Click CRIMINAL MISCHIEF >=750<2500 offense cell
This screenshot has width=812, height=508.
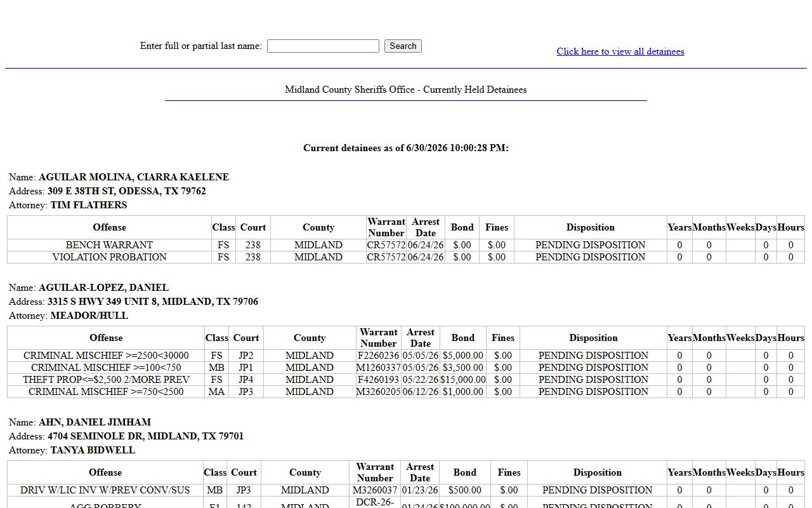click(x=106, y=392)
